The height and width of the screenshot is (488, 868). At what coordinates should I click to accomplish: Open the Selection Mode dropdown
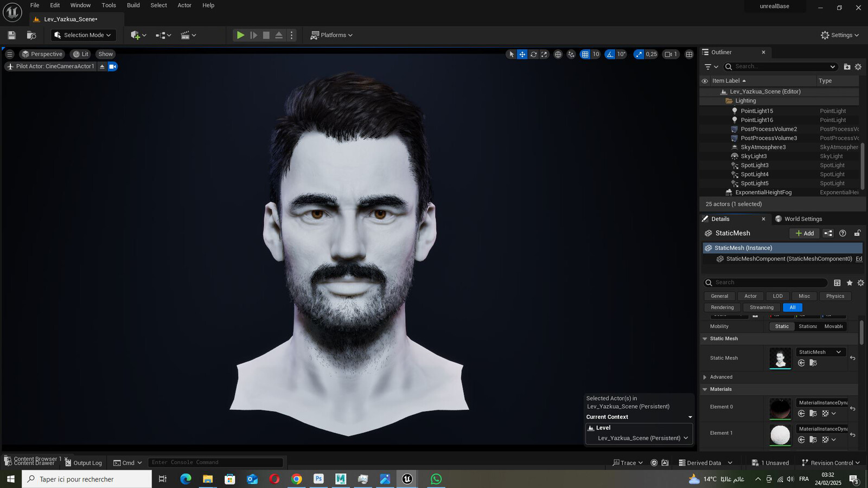click(x=84, y=35)
